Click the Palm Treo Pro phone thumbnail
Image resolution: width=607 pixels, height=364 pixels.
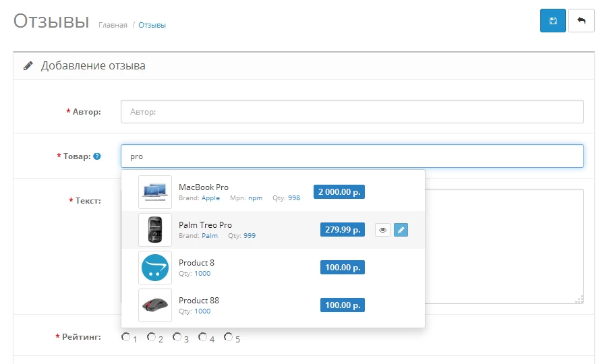tap(155, 230)
